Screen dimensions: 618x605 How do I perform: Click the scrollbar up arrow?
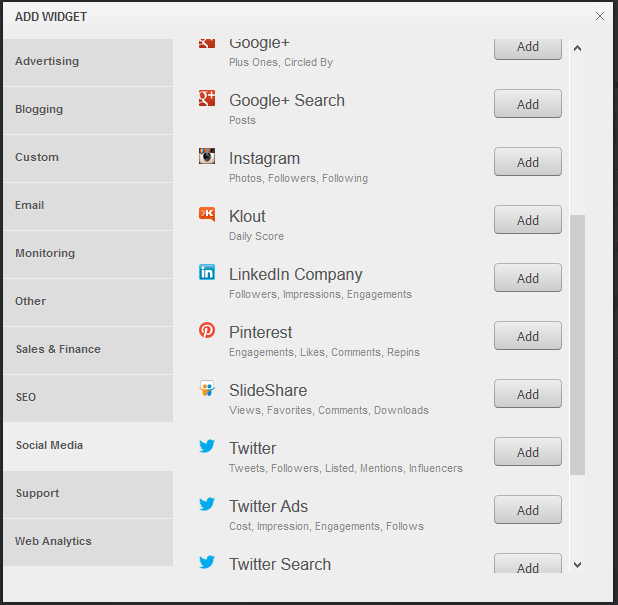pos(577,48)
